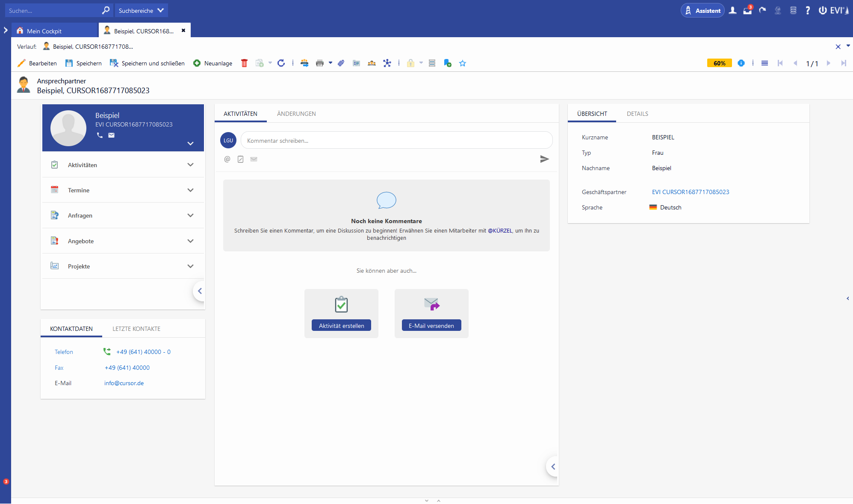Click the paperclip attachment icon
853x504 pixels.
(x=341, y=63)
